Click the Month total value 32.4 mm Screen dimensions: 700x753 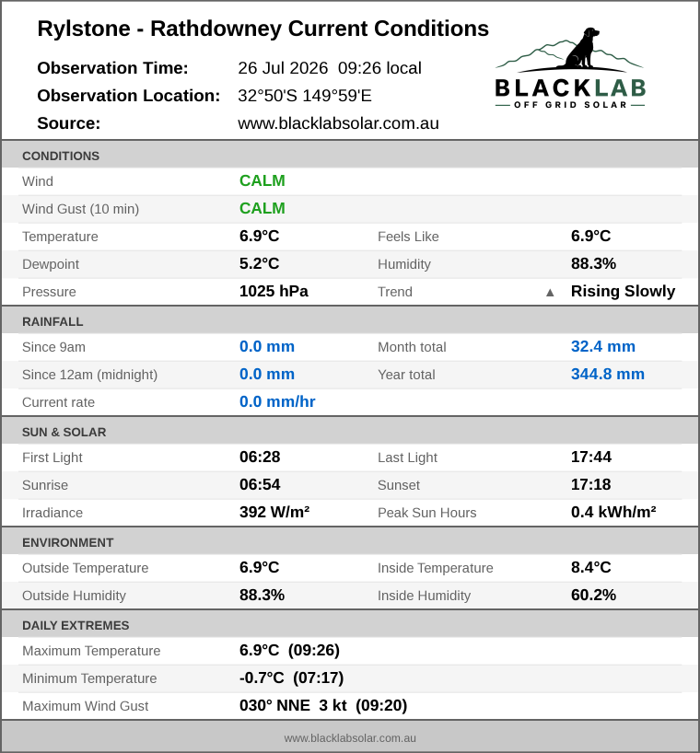tap(603, 347)
